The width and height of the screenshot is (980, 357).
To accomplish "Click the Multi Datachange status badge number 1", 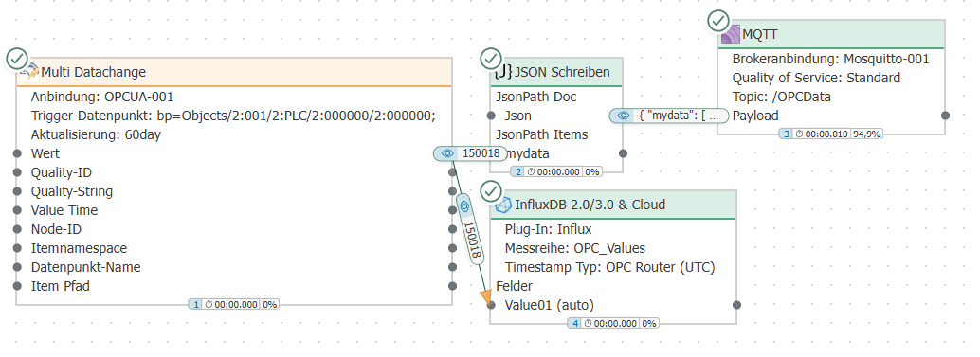I will tap(195, 305).
